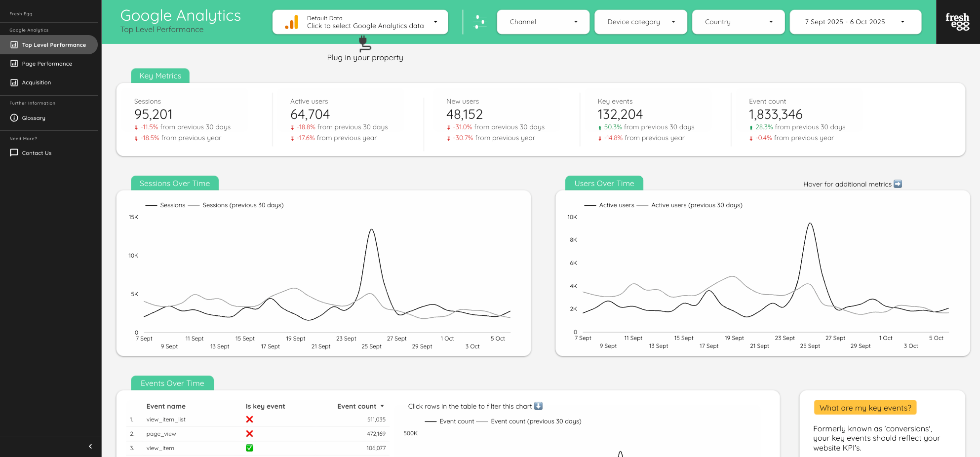
Task: Open the Channel dropdown filter
Action: point(543,22)
